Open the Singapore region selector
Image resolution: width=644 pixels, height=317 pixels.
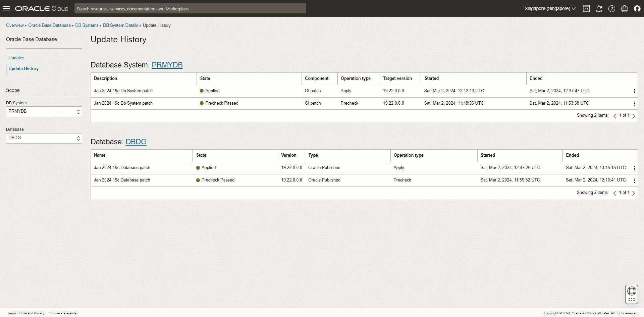pyautogui.click(x=550, y=9)
